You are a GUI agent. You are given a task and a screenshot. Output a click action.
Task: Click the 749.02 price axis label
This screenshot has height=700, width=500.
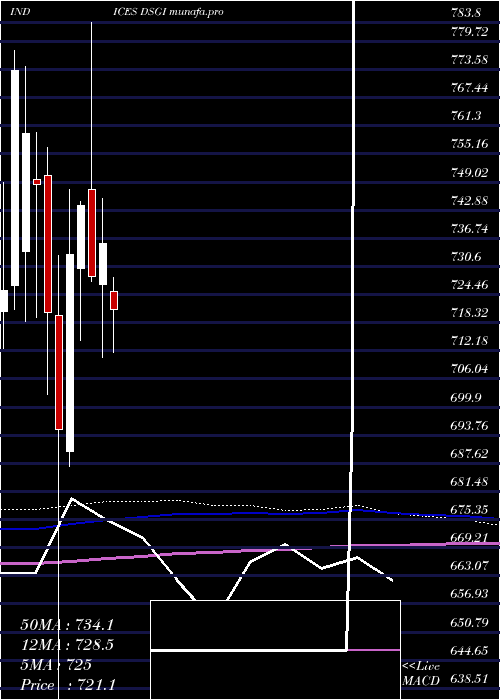tap(469, 172)
